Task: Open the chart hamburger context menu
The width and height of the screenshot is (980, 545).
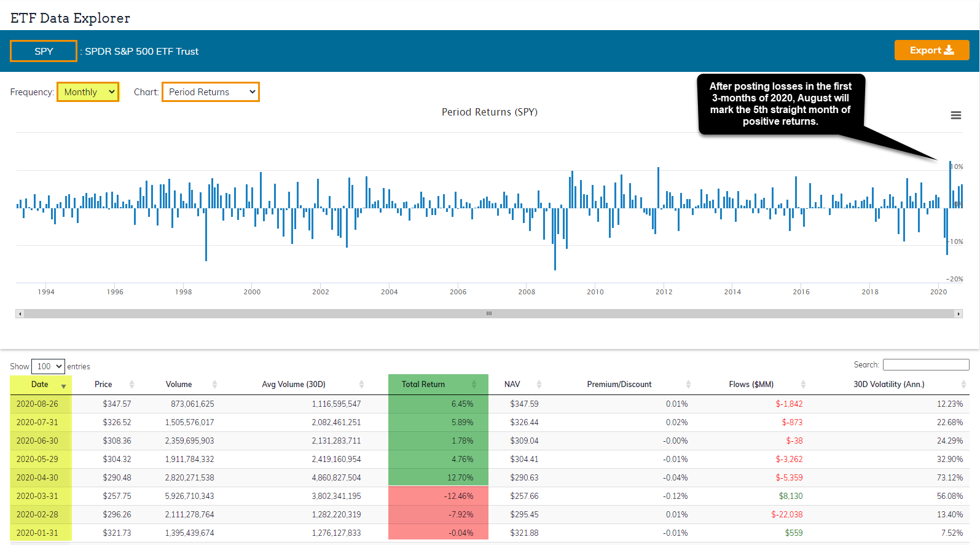Action: pos(955,116)
